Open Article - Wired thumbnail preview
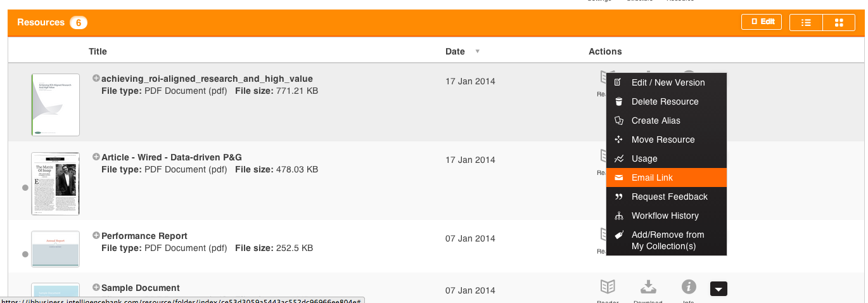Viewport: 868px width, 303px height. tap(55, 184)
